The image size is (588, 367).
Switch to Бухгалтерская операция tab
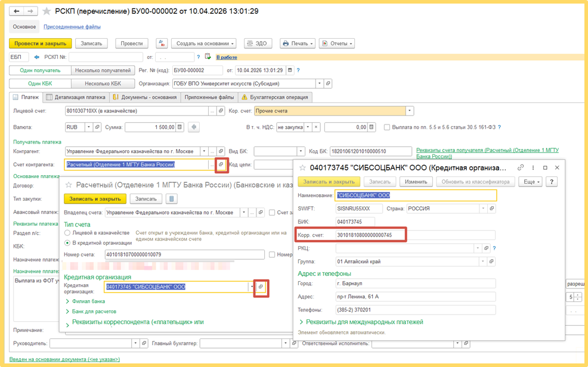click(x=275, y=97)
